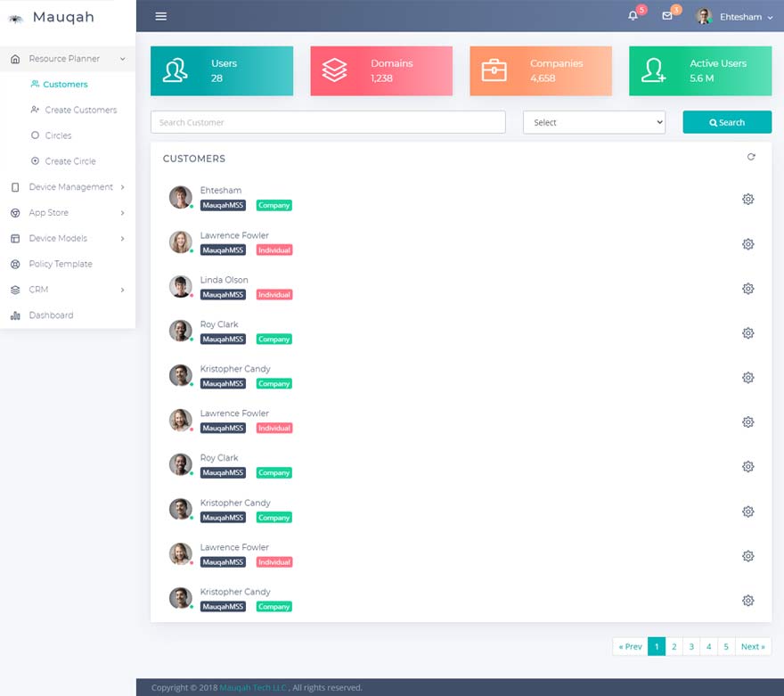Click the Companies briefcase card icon
784x696 pixels.
[494, 71]
